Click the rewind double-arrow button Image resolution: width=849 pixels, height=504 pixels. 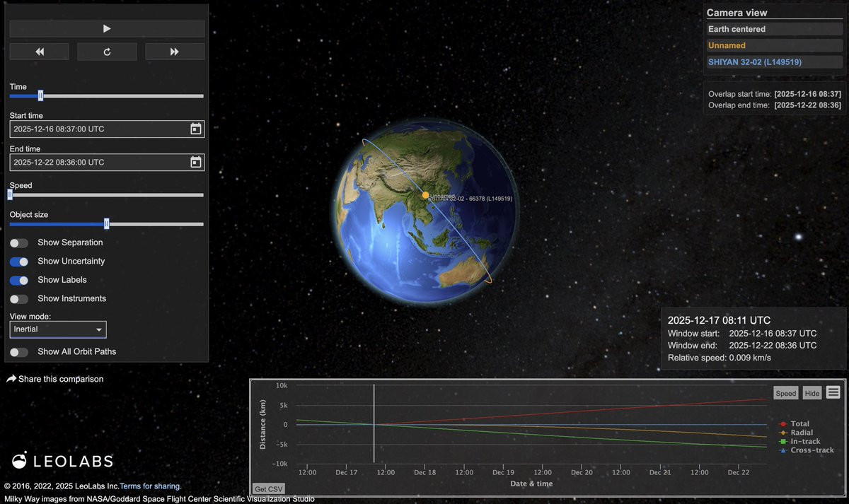[40, 52]
